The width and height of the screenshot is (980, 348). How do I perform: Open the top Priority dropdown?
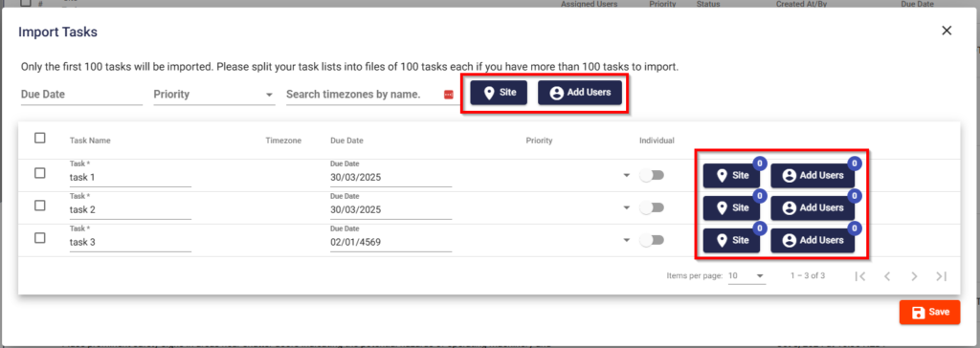[x=213, y=95]
